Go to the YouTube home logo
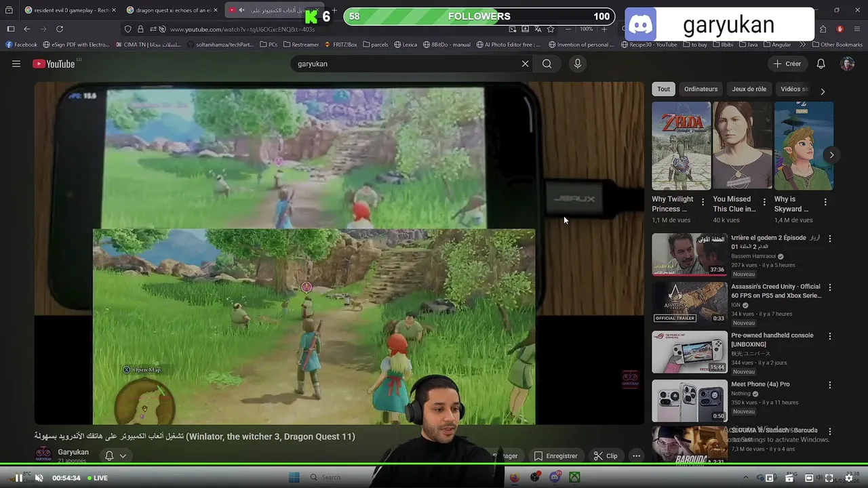The width and height of the screenshot is (868, 488). point(54,64)
